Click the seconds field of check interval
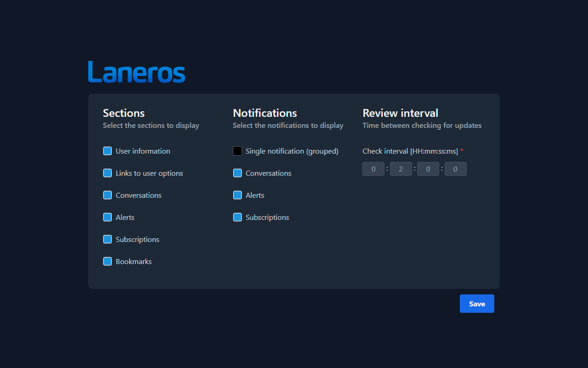The image size is (588, 368). (428, 169)
